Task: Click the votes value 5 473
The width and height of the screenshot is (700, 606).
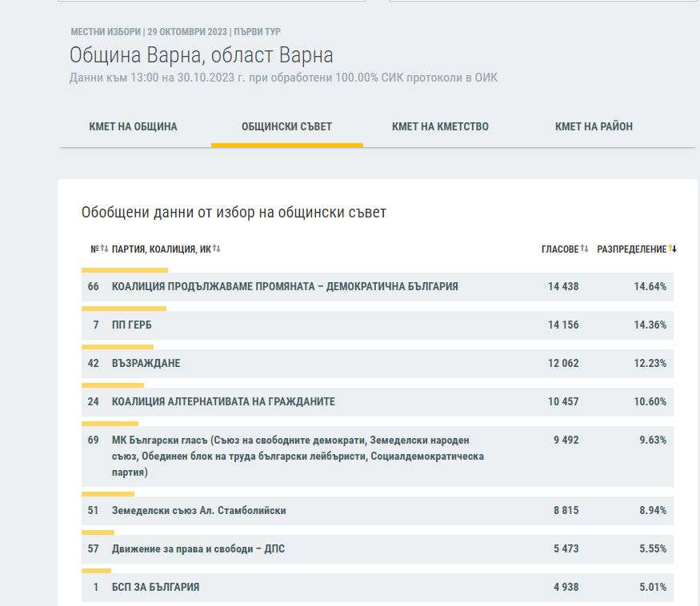Action: coord(566,549)
